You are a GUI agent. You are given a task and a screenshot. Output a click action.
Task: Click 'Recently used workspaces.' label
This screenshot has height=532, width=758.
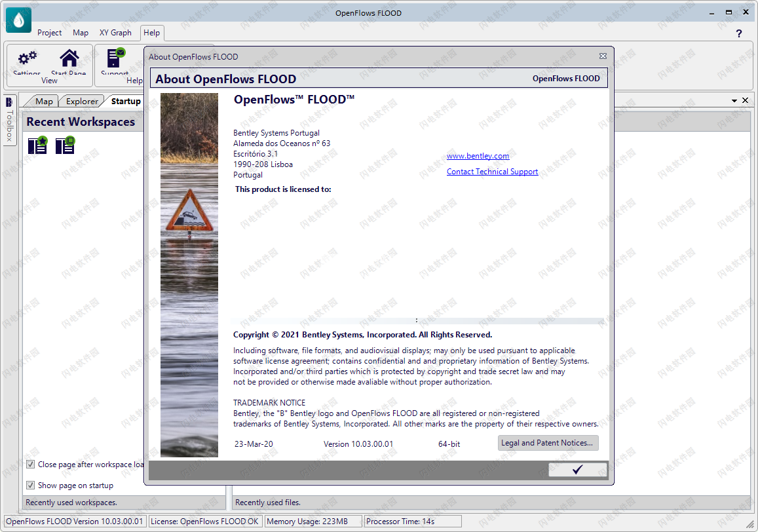pyautogui.click(x=71, y=503)
